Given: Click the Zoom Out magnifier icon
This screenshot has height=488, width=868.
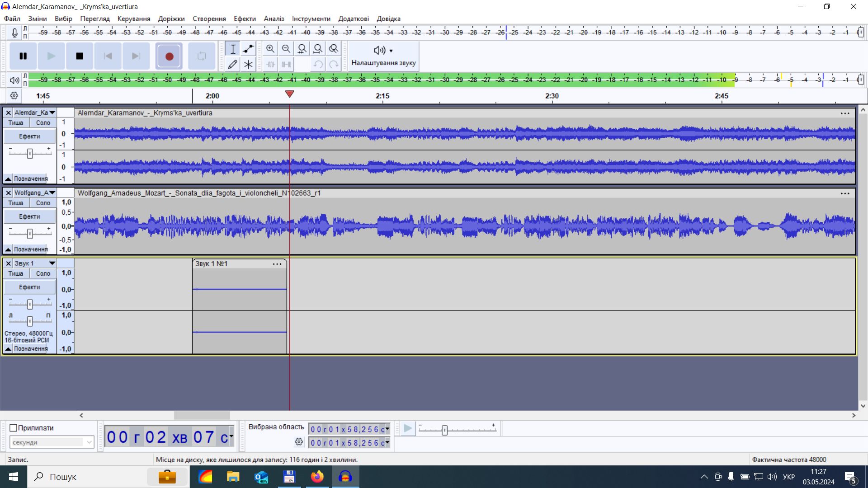Looking at the screenshot, I should (286, 49).
